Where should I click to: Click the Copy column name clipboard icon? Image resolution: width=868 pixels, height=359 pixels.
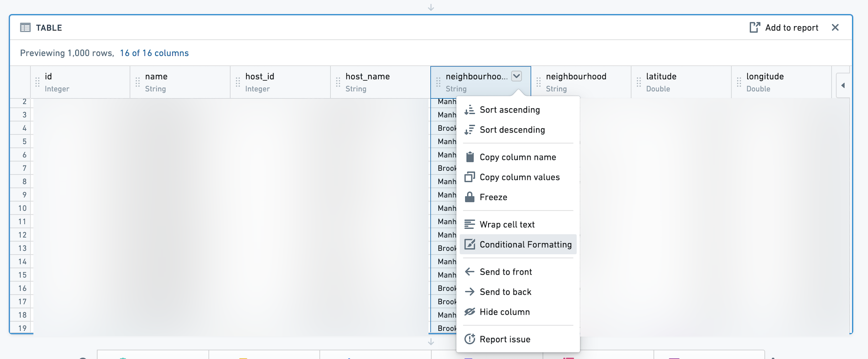point(470,157)
